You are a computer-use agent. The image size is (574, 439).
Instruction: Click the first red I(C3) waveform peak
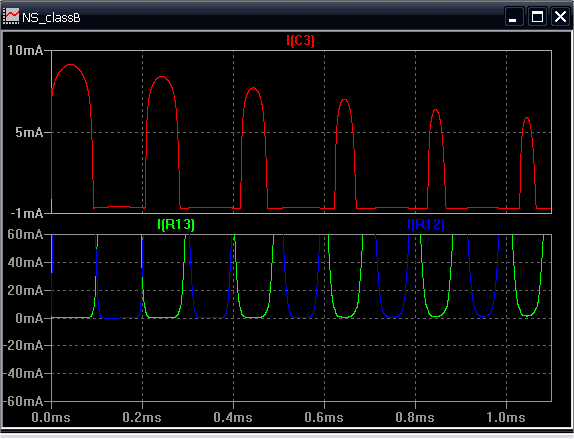click(x=71, y=65)
